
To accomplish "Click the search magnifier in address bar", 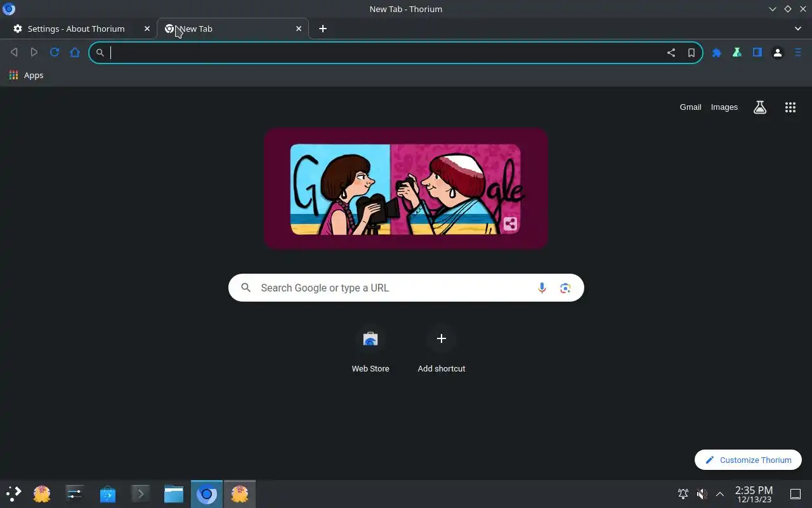I will 100,53.
